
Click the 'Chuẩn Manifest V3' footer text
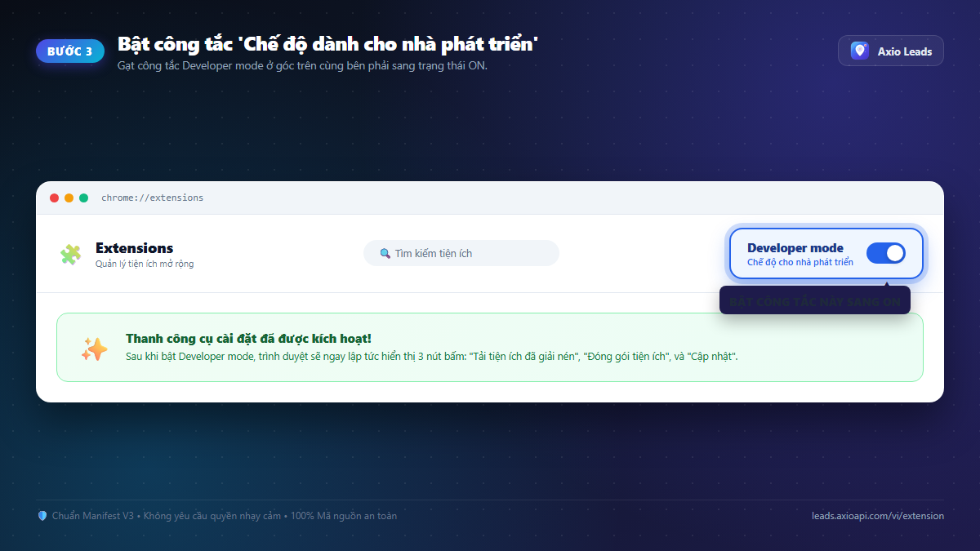pyautogui.click(x=93, y=516)
